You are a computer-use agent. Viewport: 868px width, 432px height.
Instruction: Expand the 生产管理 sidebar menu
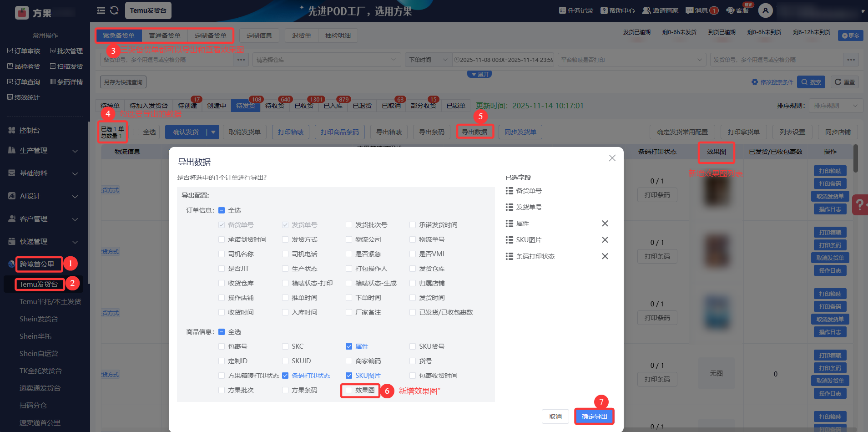[75, 151]
